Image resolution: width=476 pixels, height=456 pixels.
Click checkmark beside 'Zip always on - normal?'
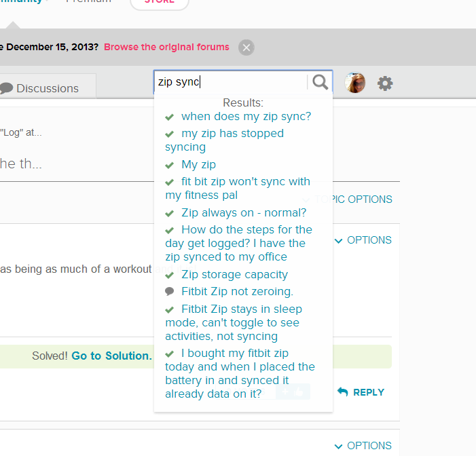tap(169, 214)
